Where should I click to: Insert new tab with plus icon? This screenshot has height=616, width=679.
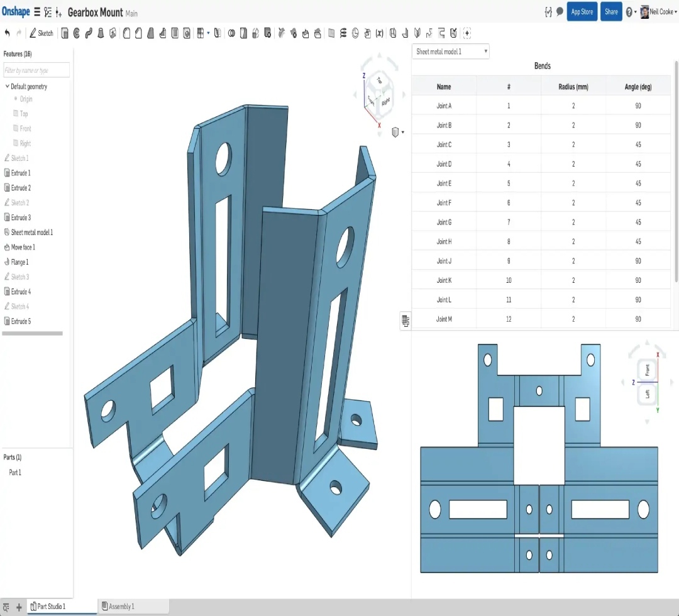(x=19, y=607)
